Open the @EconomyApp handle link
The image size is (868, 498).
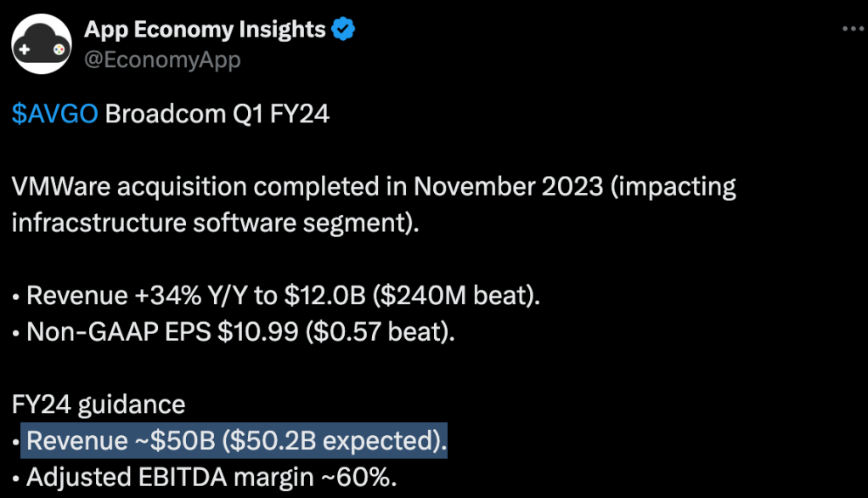click(161, 59)
